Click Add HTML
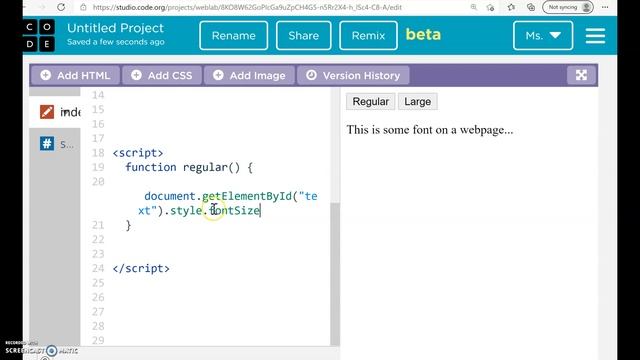Image resolution: width=640 pixels, height=360 pixels. (x=75, y=76)
